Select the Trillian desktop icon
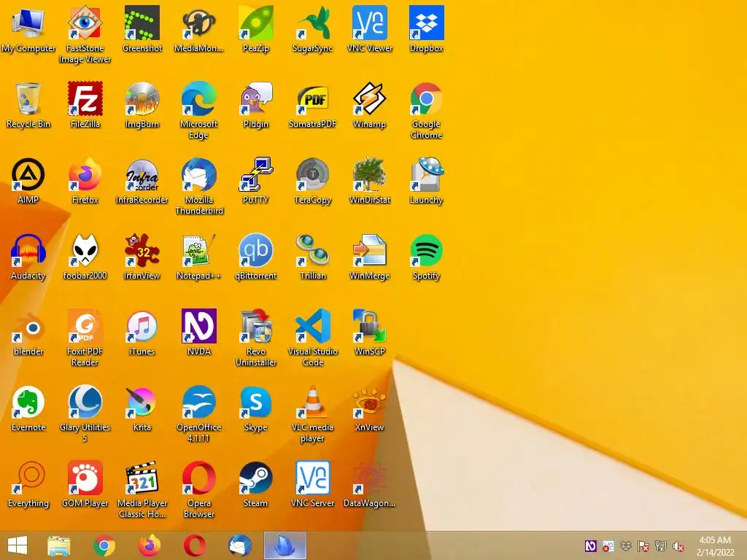The image size is (747, 560). coord(312,250)
